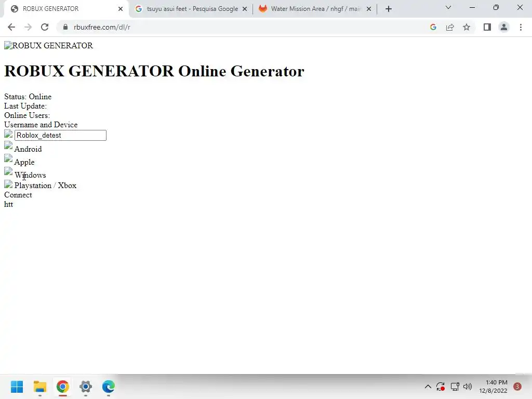Bookmark this page with the star icon
This screenshot has width=532, height=399.
pos(467,27)
